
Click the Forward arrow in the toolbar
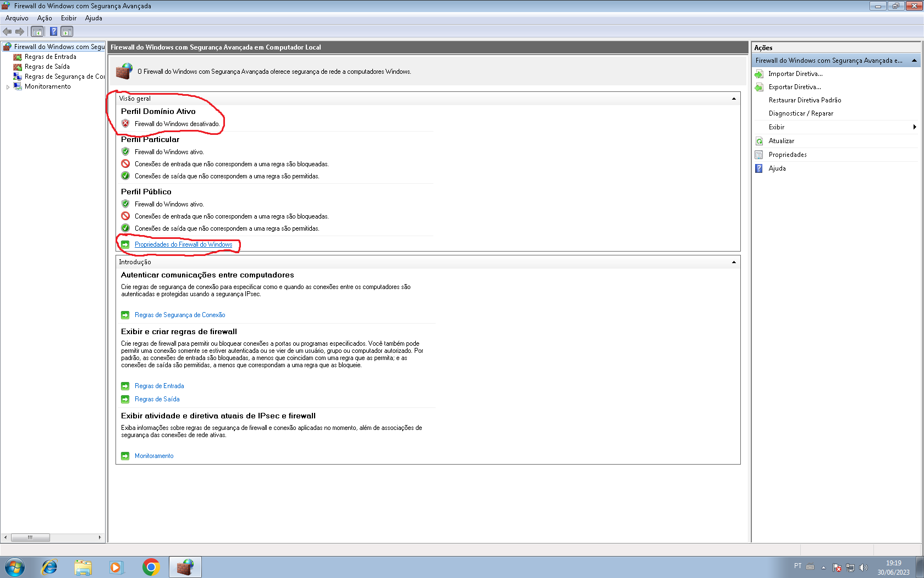(20, 31)
